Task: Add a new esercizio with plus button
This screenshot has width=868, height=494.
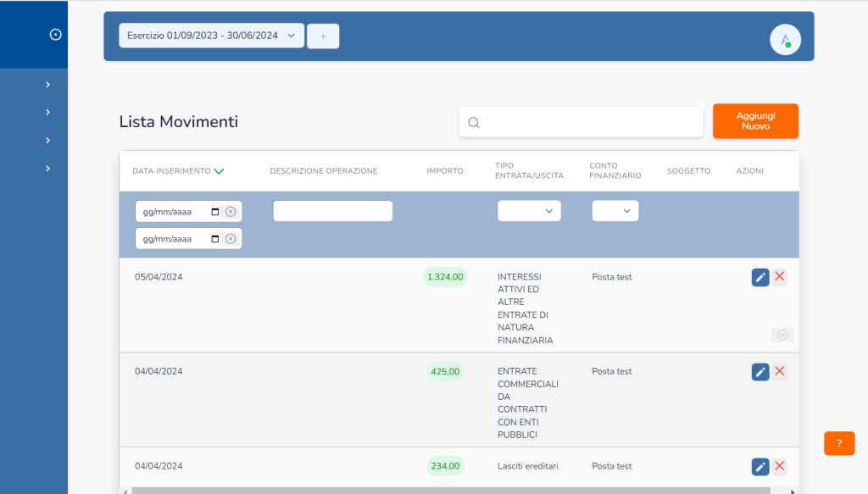Action: [x=323, y=36]
